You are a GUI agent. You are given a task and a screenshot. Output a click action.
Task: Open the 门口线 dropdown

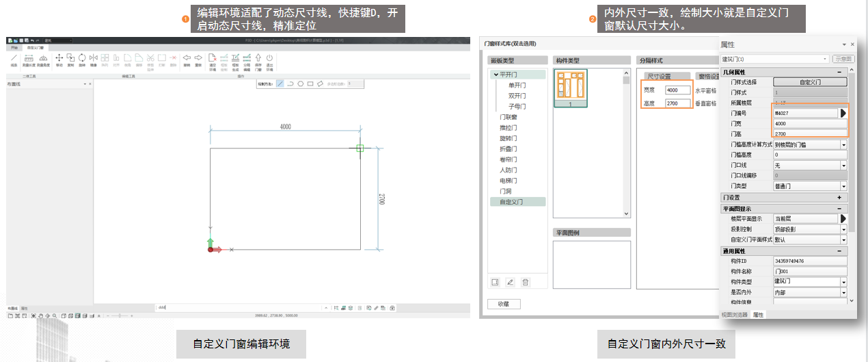(843, 166)
